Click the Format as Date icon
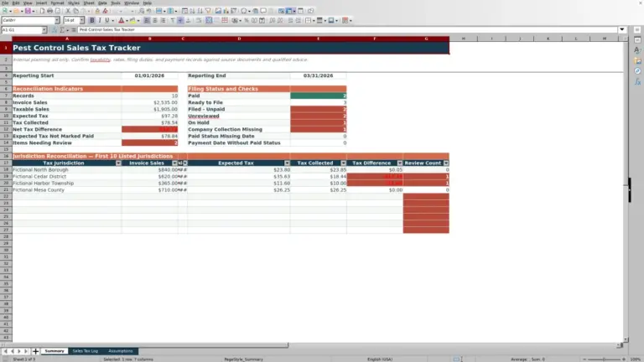644x362 pixels. click(262, 20)
